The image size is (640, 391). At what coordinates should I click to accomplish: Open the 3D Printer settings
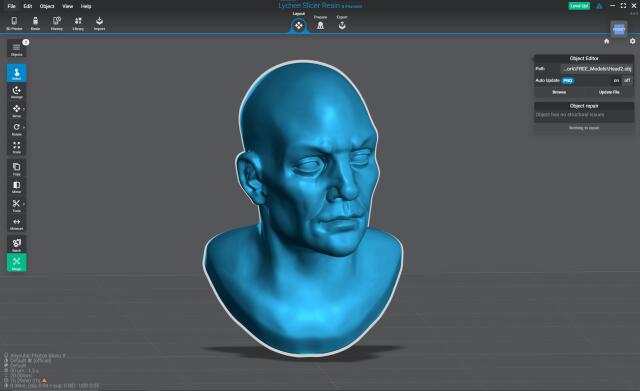pos(14,23)
